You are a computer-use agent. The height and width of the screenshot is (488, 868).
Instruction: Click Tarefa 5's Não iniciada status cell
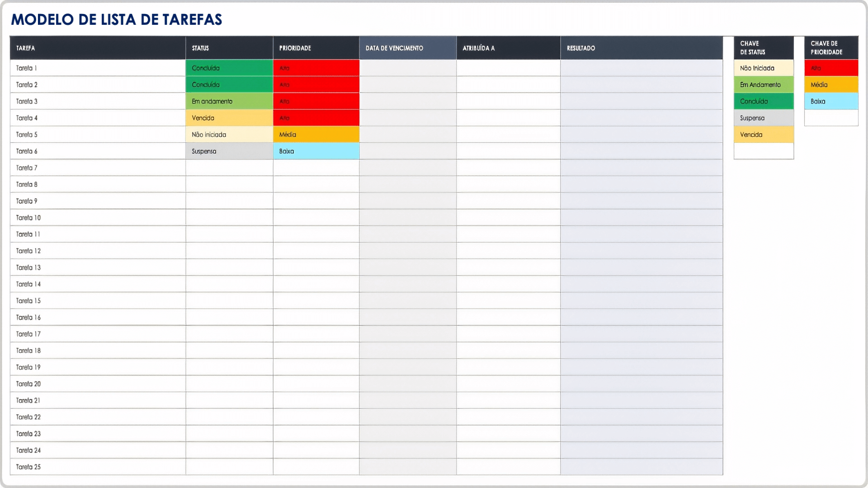[x=229, y=135]
